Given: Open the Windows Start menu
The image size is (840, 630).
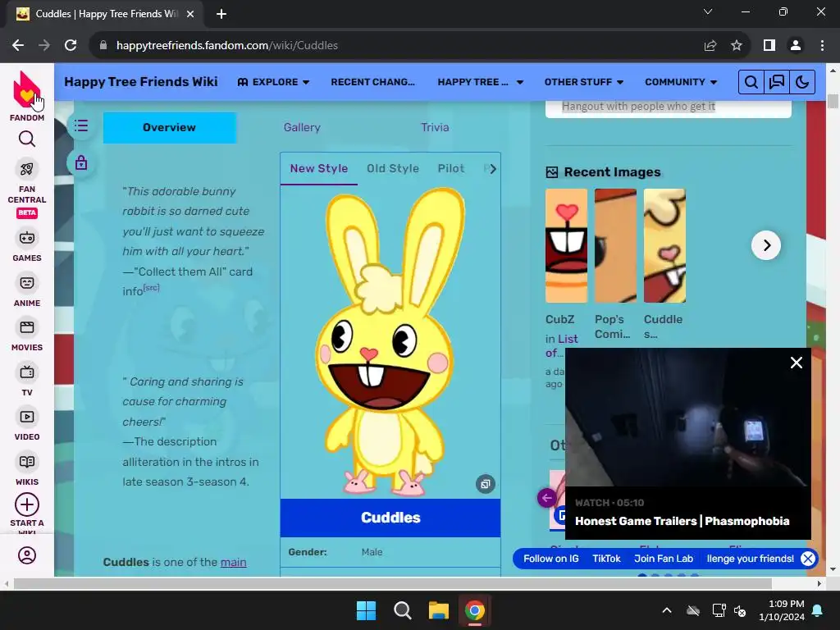Looking at the screenshot, I should tap(367, 610).
